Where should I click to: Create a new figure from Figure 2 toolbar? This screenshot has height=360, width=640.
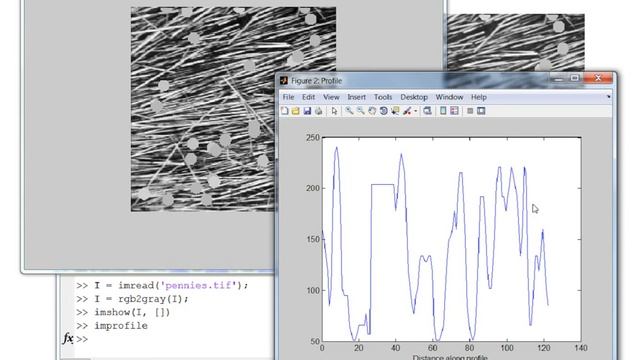[x=284, y=111]
